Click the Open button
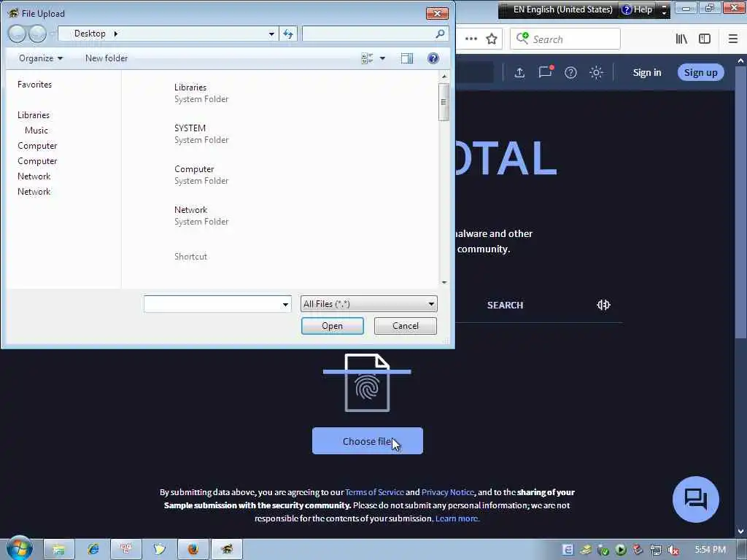The image size is (747, 560). click(332, 326)
